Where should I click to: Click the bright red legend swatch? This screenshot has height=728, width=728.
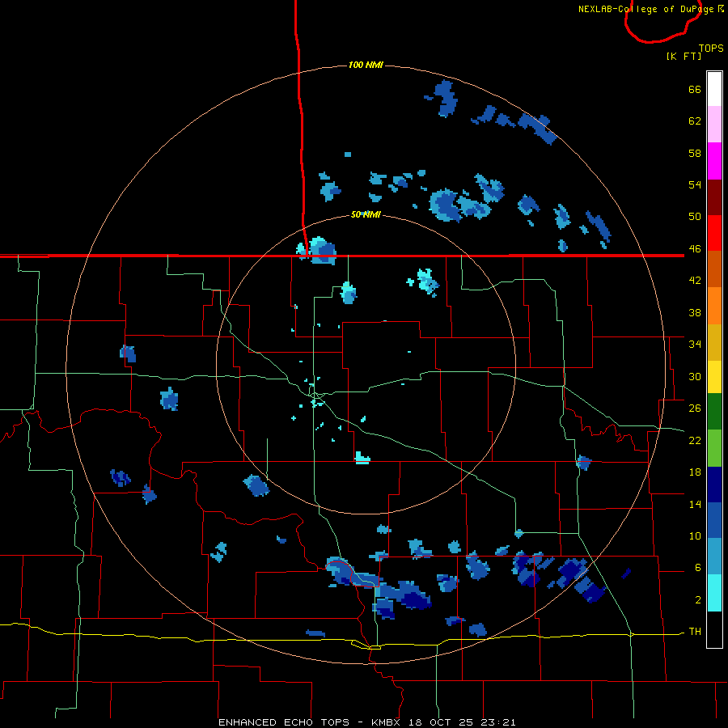tap(714, 233)
